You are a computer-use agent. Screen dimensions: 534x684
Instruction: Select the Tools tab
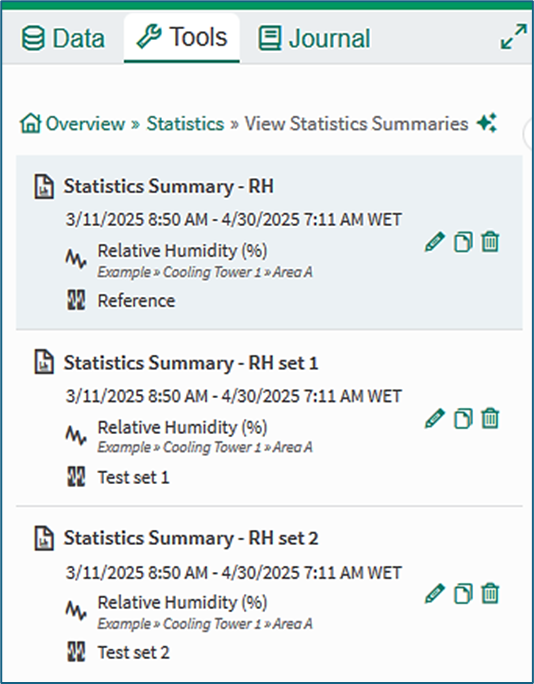182,38
